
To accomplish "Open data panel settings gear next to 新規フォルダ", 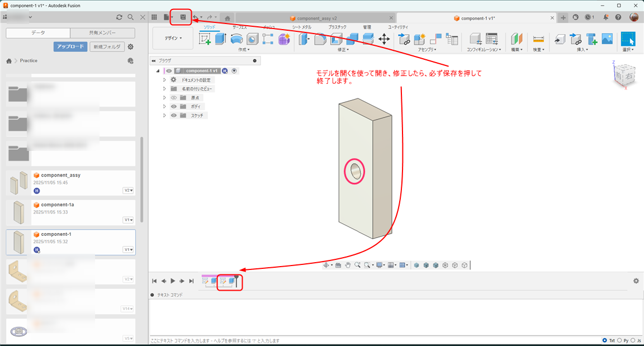I will 131,47.
